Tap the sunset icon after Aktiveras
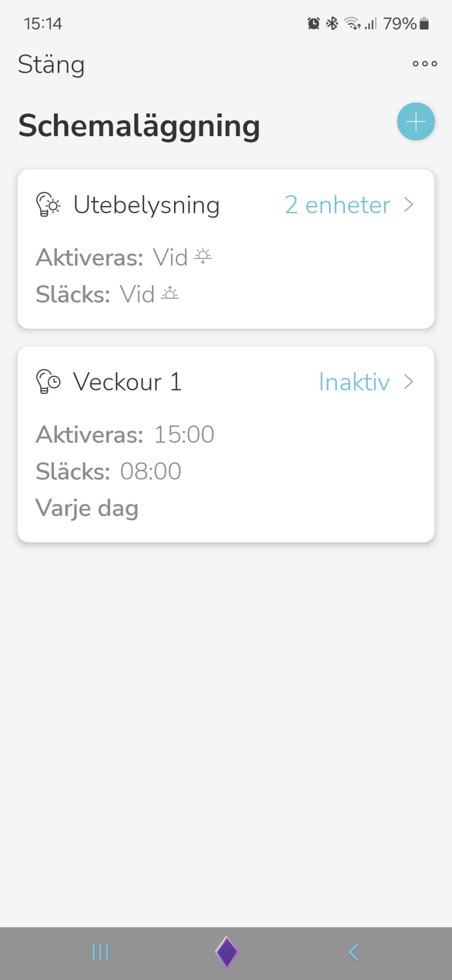Screen dimensions: 452x980 tap(203, 257)
